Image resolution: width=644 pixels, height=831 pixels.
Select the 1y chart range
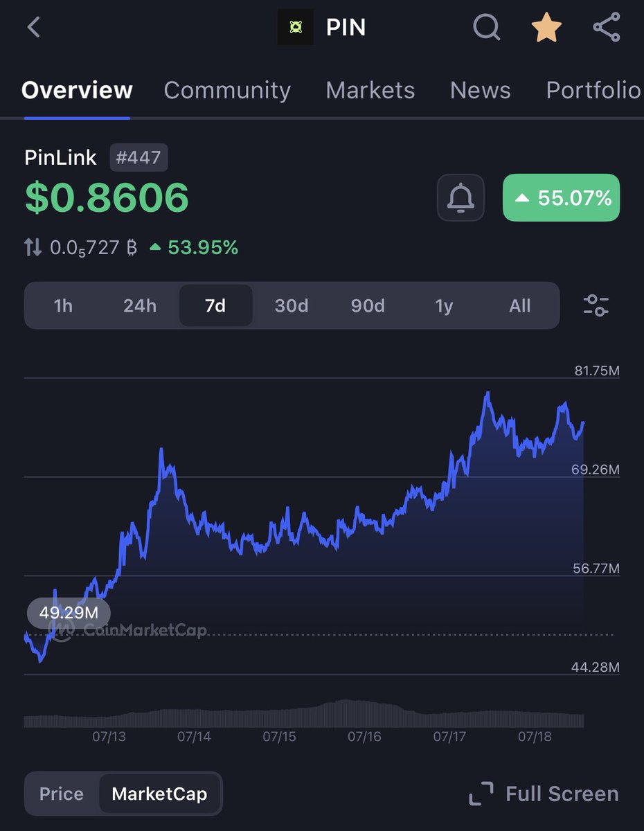[x=444, y=305]
